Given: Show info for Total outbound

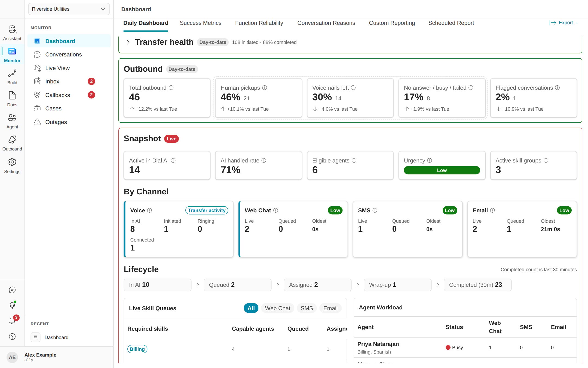Looking at the screenshot, I should click(x=171, y=88).
